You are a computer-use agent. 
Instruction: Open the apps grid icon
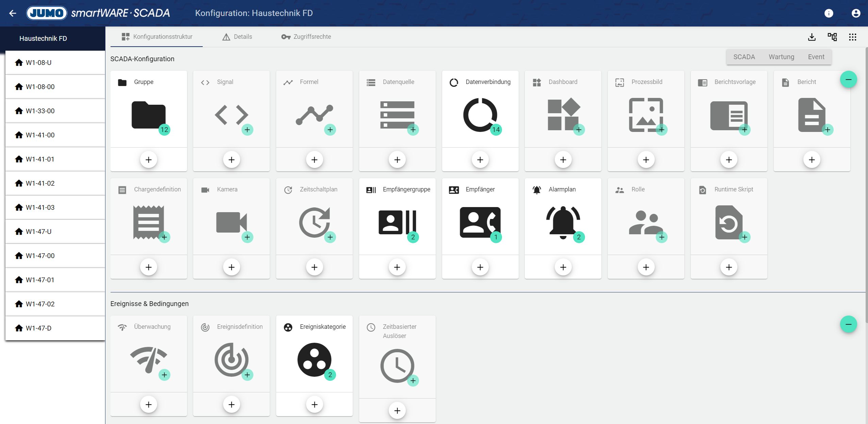click(852, 37)
